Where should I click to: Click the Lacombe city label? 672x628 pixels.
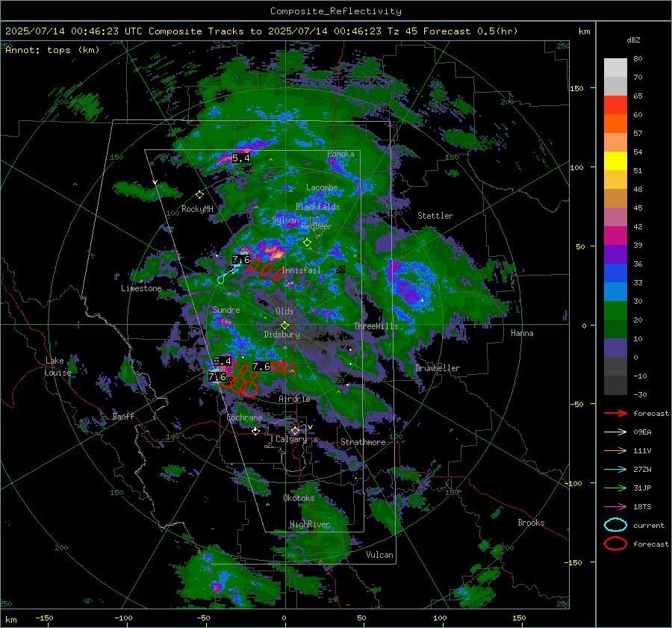322,187
